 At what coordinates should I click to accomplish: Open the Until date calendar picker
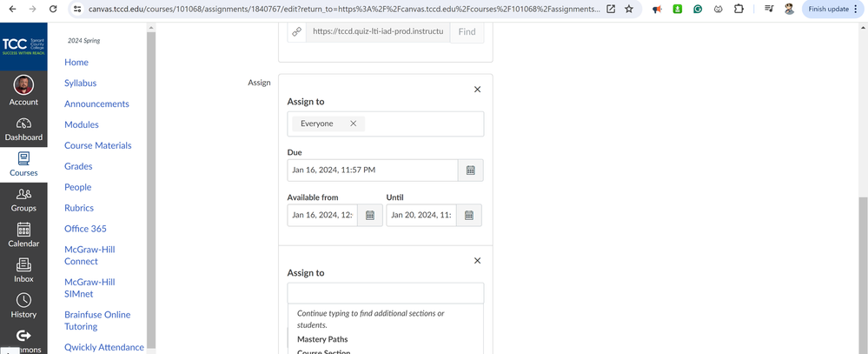468,215
